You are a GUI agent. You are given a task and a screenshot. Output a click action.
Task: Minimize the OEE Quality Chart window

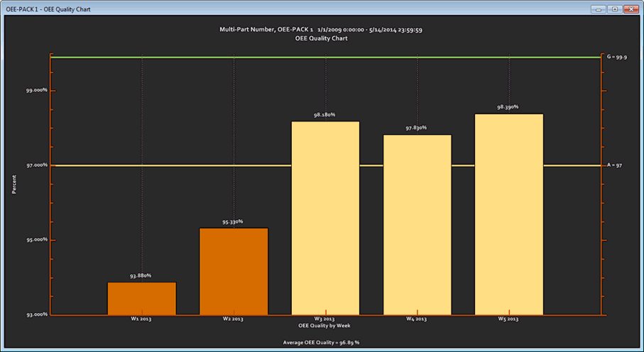tap(599, 9)
